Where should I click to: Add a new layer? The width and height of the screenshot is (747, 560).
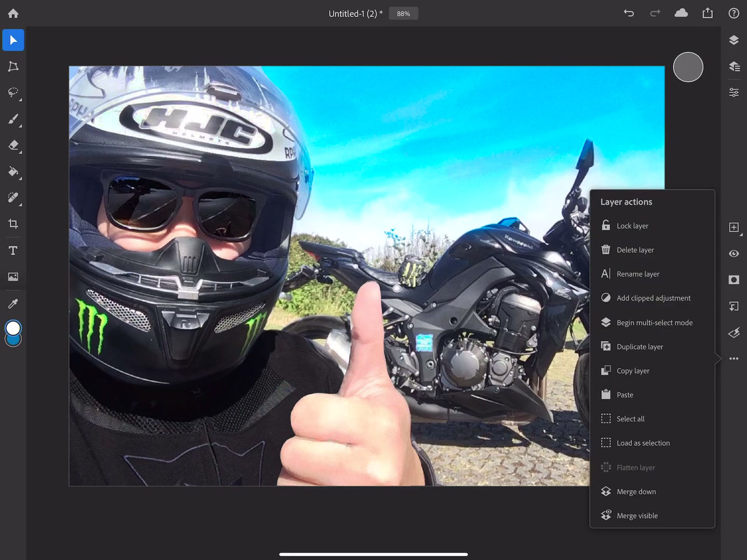[x=734, y=227]
